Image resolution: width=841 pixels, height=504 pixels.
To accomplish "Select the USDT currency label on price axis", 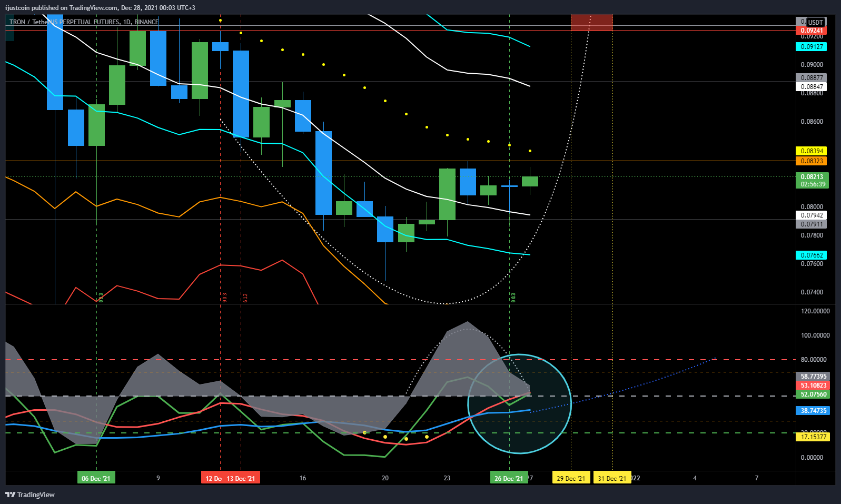I will (x=816, y=22).
